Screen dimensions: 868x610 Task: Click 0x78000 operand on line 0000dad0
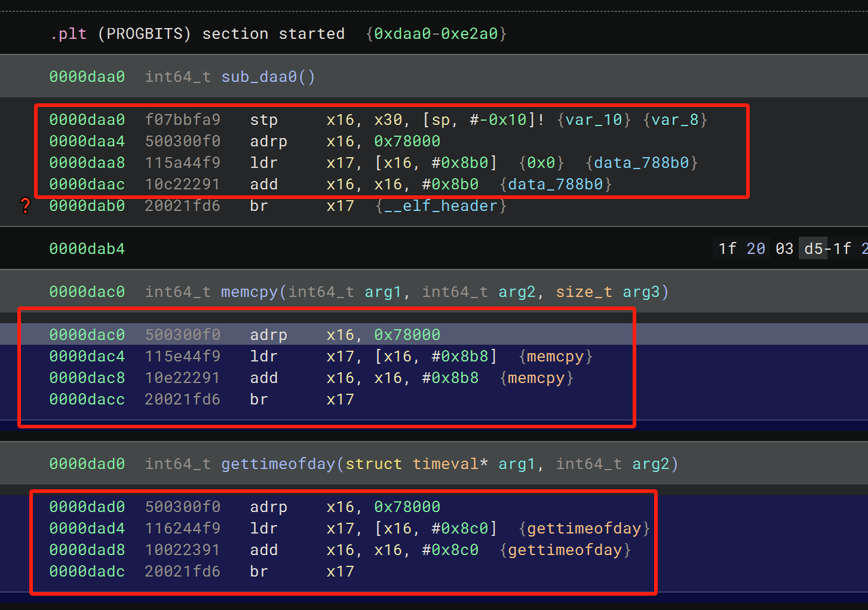pos(407,507)
